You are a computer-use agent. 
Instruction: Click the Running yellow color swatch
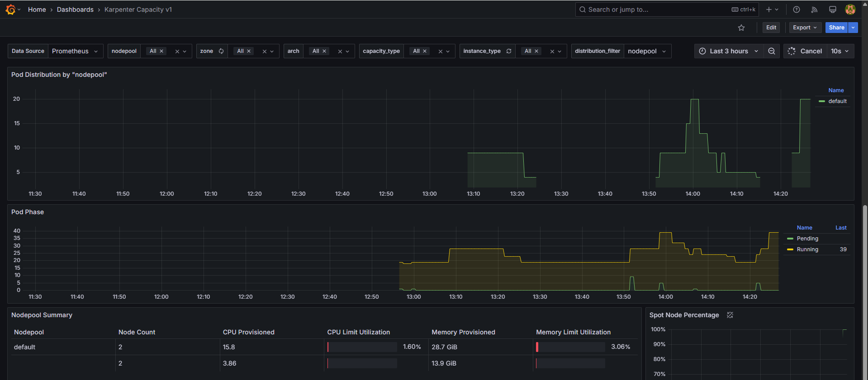(790, 249)
